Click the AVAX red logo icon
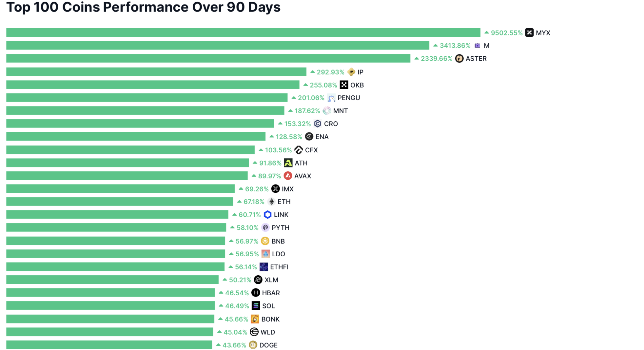Viewport: 644px width, 350px height. (x=288, y=176)
